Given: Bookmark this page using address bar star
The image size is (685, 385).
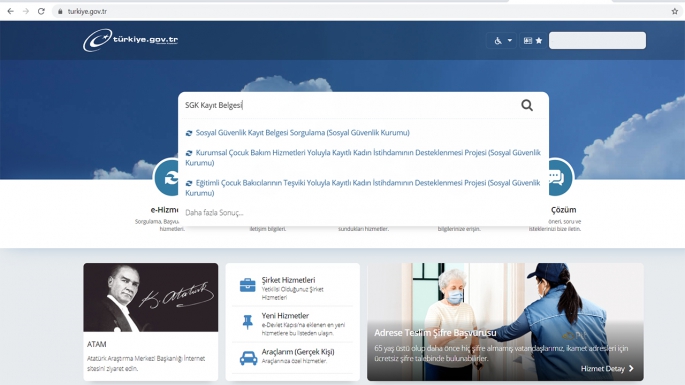Looking at the screenshot, I should pyautogui.click(x=675, y=11).
